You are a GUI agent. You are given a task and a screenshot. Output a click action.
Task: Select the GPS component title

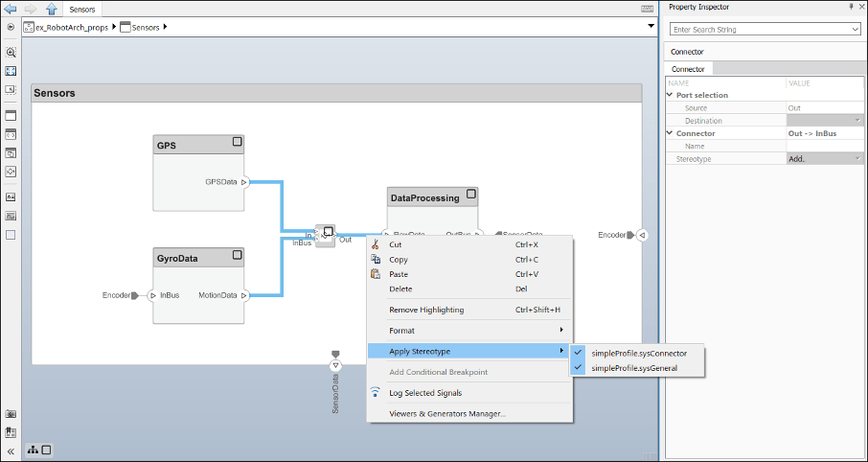166,146
